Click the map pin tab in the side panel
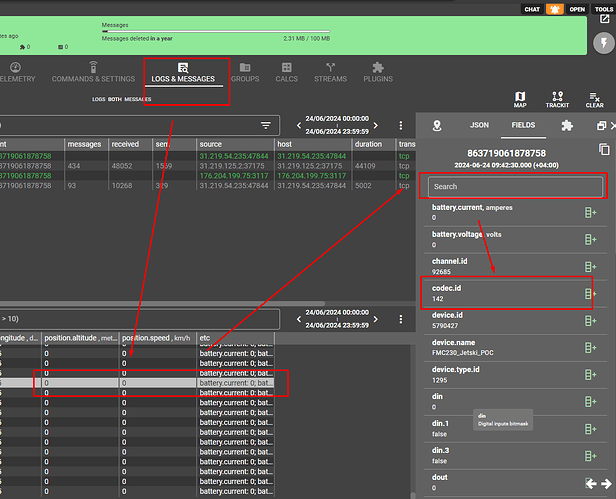 (436, 126)
